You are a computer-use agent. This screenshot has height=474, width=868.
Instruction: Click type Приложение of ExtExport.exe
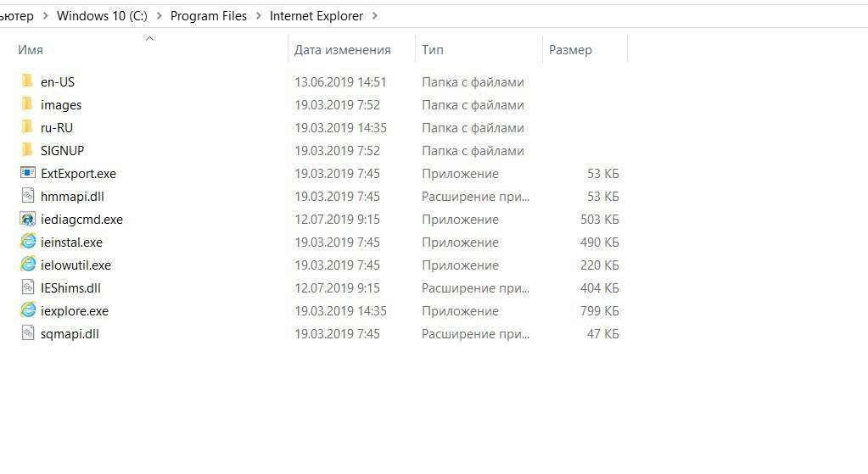click(460, 174)
